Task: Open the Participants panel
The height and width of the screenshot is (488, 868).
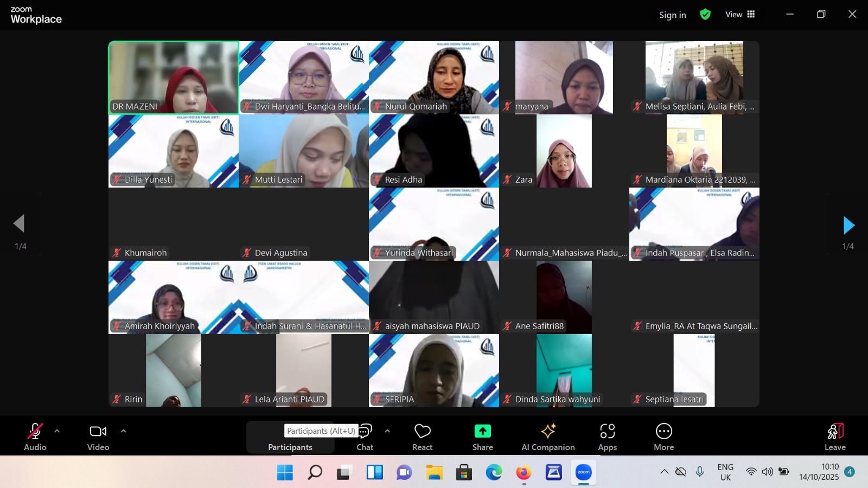Action: [290, 437]
